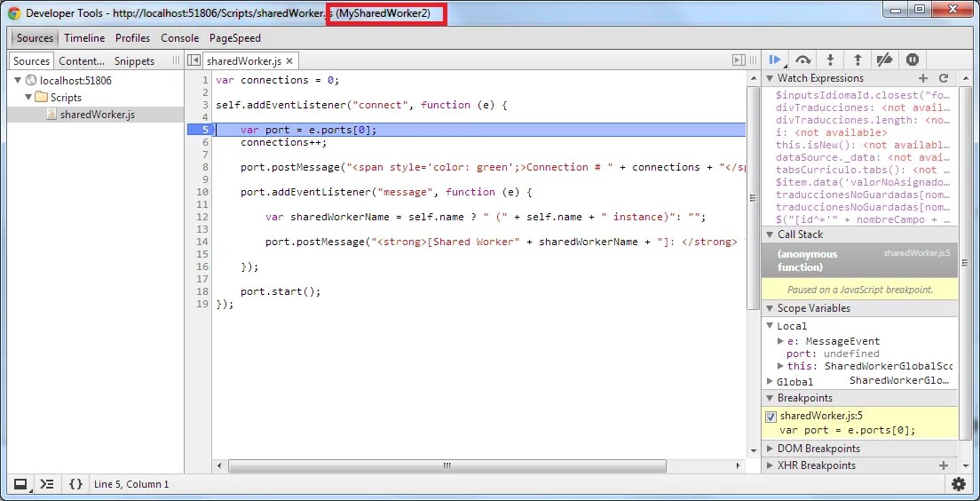Step into next function call
Viewport: 980px width, 501px height.
(830, 60)
